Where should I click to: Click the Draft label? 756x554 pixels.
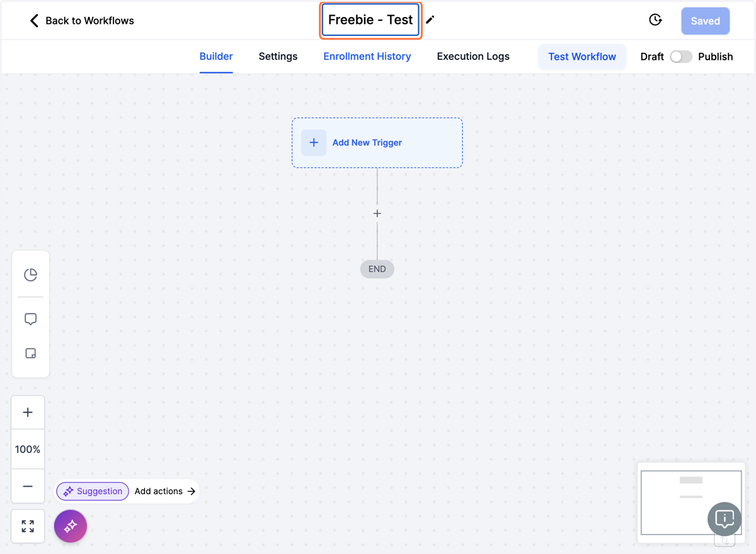click(652, 57)
